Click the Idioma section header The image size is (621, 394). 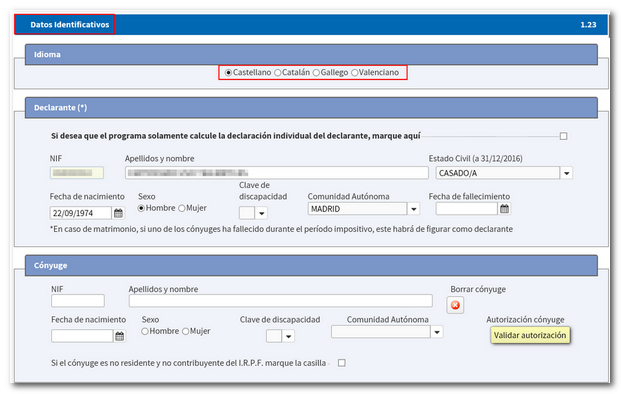(x=311, y=54)
